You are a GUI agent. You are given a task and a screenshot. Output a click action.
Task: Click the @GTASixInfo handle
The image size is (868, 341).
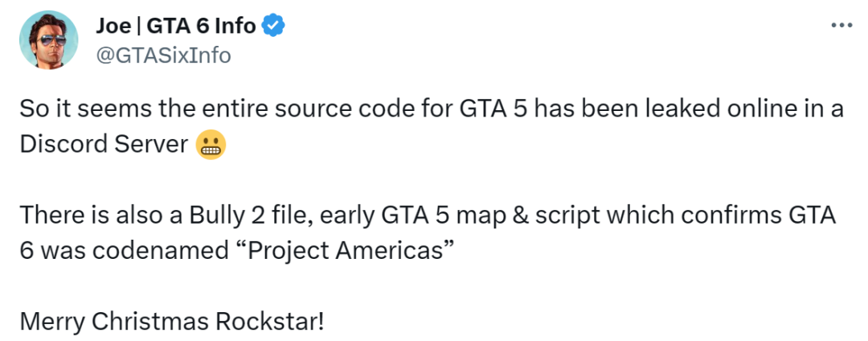click(163, 55)
